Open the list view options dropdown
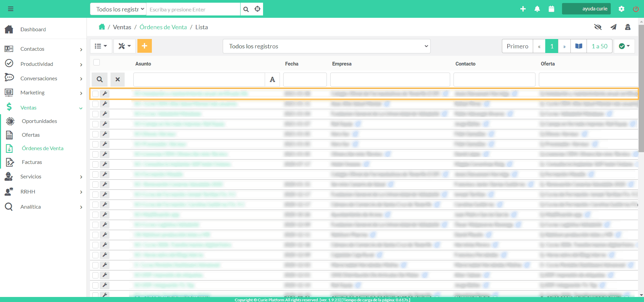644x302 pixels. pyautogui.click(x=101, y=46)
